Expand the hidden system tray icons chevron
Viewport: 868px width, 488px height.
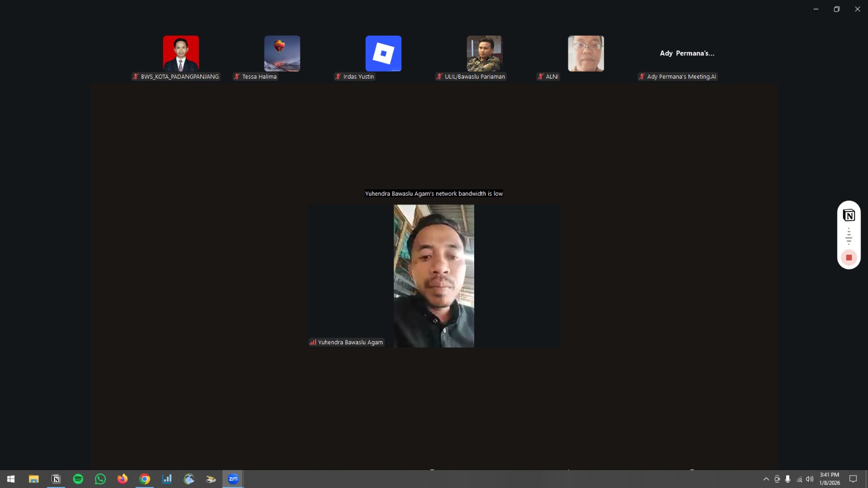point(766,479)
